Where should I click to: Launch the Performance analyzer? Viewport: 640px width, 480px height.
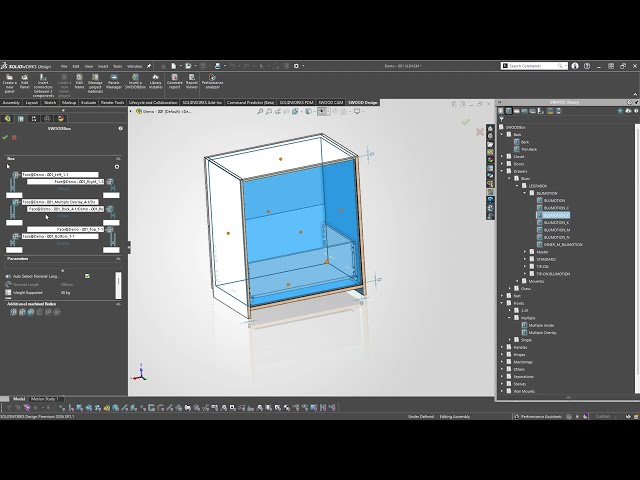212,82
